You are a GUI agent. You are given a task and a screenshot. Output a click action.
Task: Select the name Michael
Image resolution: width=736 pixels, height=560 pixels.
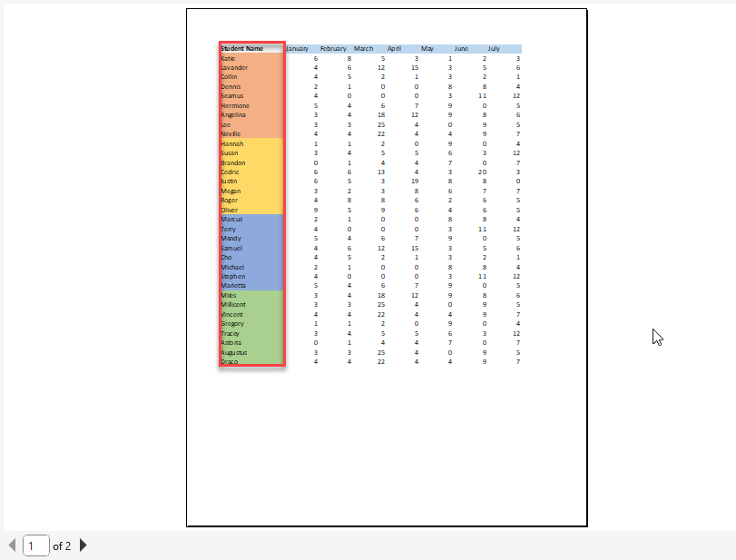tap(232, 267)
